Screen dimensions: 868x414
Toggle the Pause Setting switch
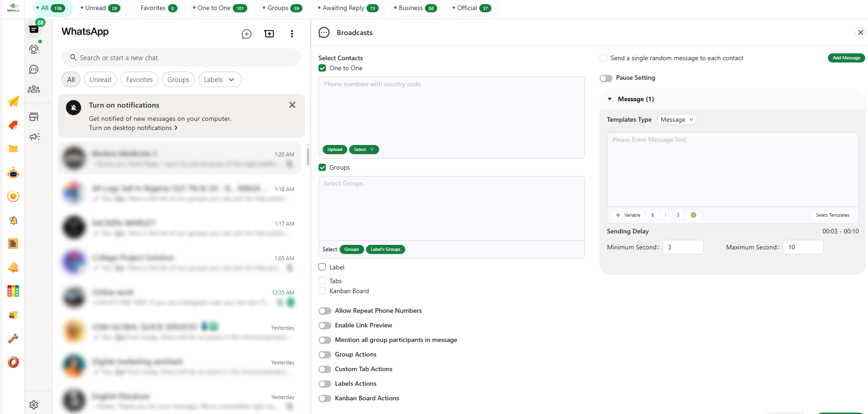(x=606, y=78)
